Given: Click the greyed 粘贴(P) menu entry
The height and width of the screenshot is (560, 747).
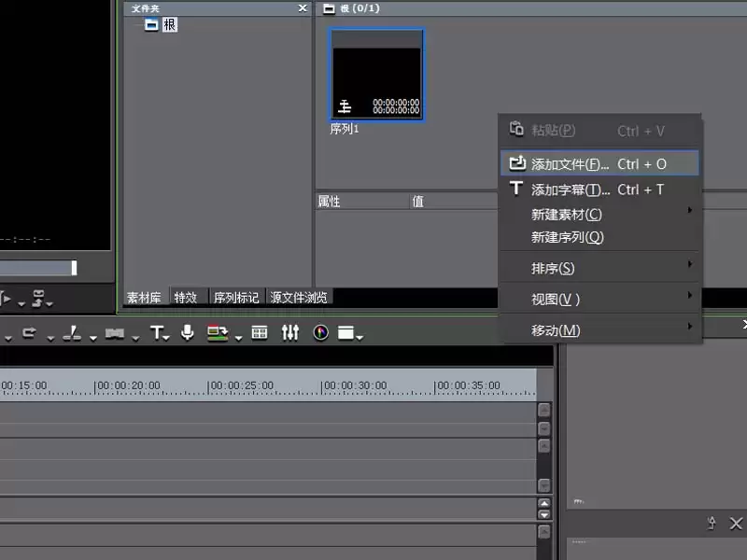Looking at the screenshot, I should click(x=599, y=131).
